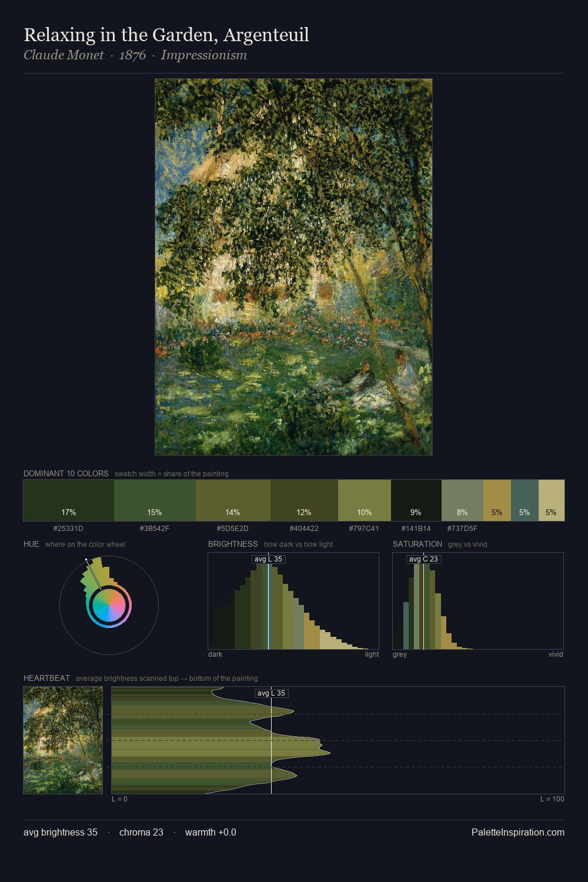Click the 5% golden tan swatch
Viewport: 588px width, 882px height.
pyautogui.click(x=497, y=500)
